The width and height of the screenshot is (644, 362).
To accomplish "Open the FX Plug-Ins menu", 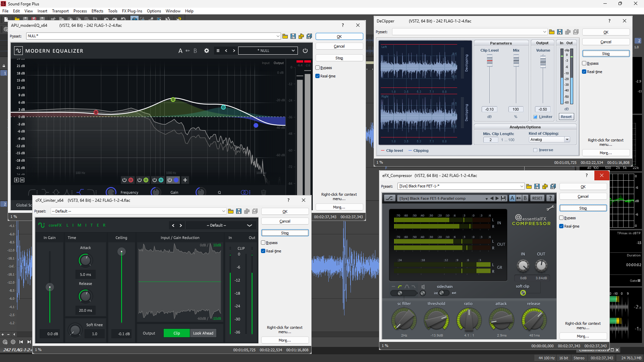I will [x=132, y=11].
